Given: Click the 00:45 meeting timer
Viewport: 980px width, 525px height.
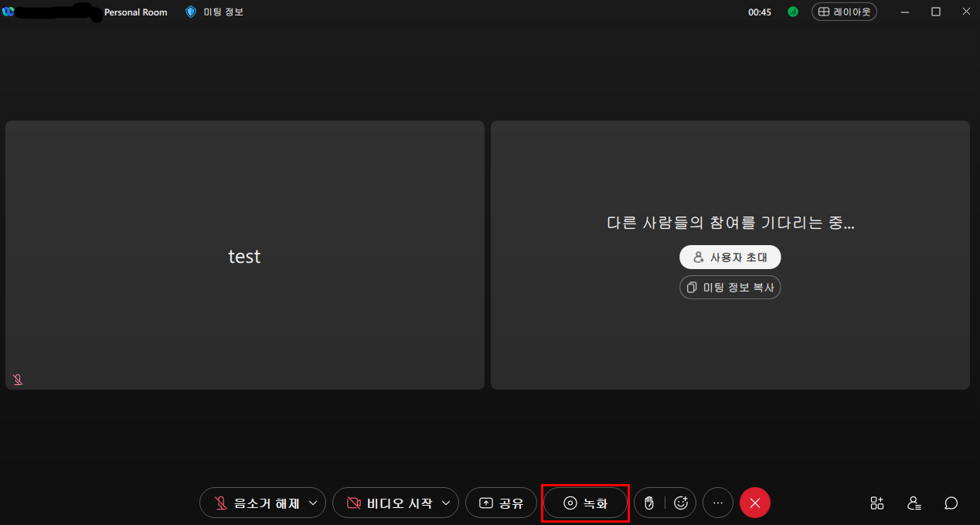Looking at the screenshot, I should coord(760,12).
